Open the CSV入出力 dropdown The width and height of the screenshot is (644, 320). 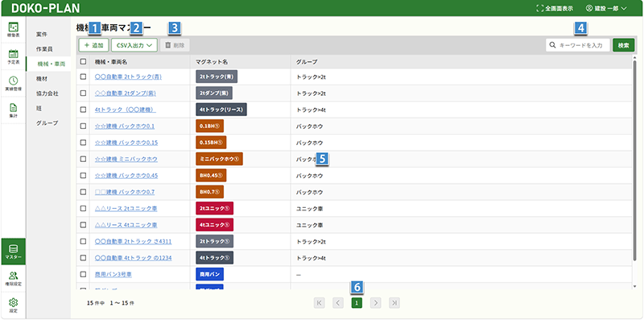134,45
